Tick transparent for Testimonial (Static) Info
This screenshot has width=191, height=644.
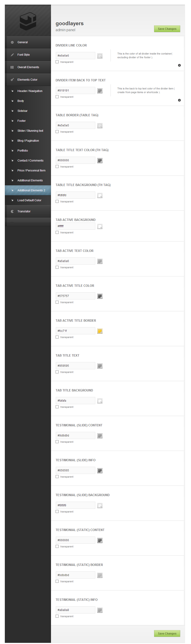(x=57, y=616)
